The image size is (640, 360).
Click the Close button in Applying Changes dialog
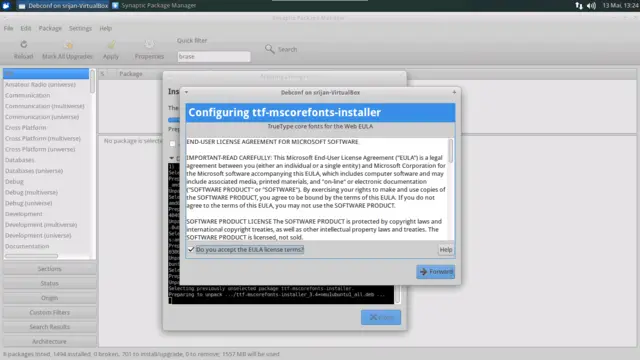[381, 318]
